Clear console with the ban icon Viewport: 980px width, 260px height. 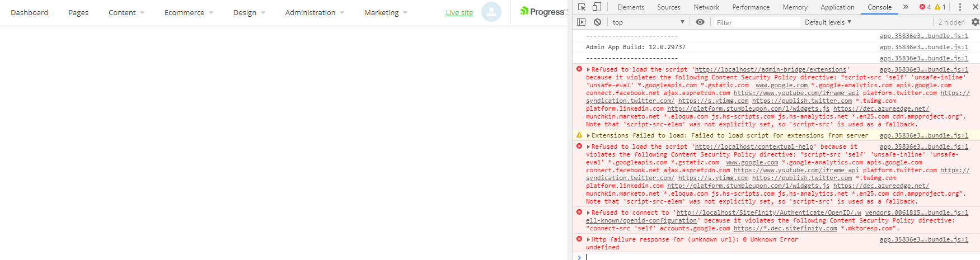click(598, 22)
